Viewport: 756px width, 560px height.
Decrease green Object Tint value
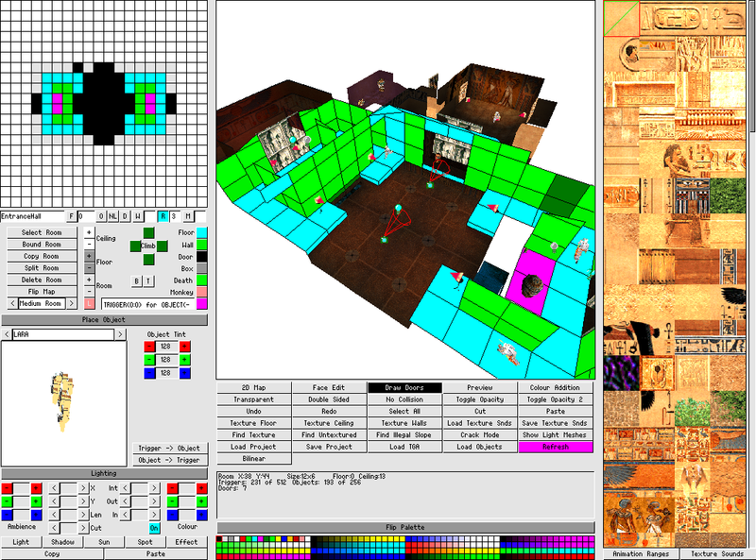tap(149, 360)
